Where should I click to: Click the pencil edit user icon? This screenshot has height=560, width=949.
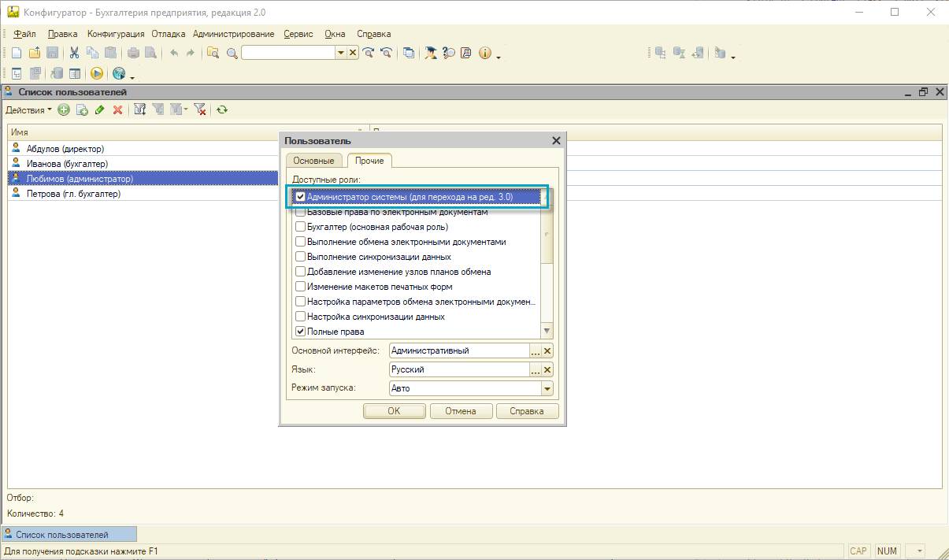tap(99, 110)
